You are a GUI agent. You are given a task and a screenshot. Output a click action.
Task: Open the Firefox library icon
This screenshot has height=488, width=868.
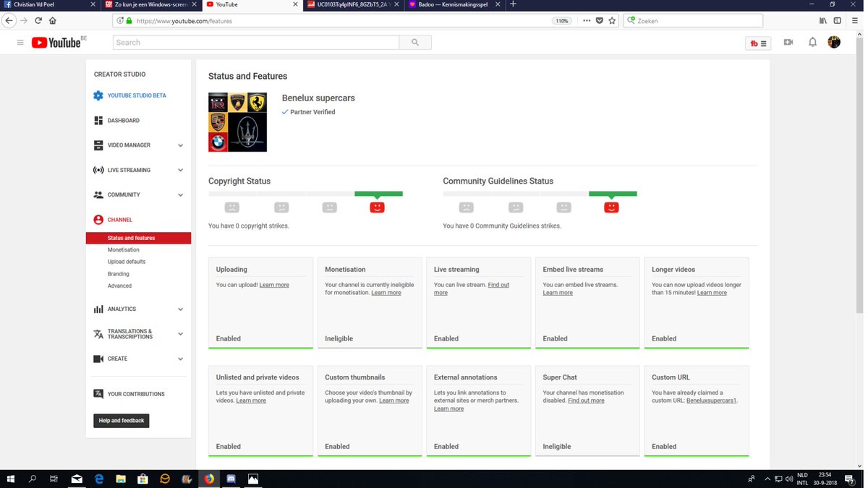pyautogui.click(x=823, y=21)
